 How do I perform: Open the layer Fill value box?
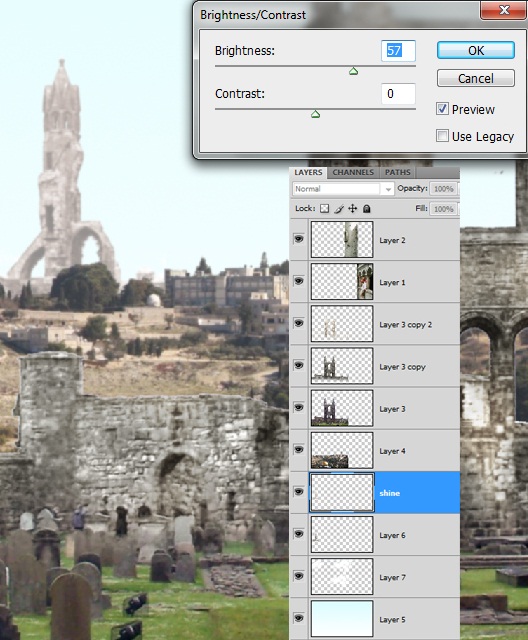click(x=444, y=209)
